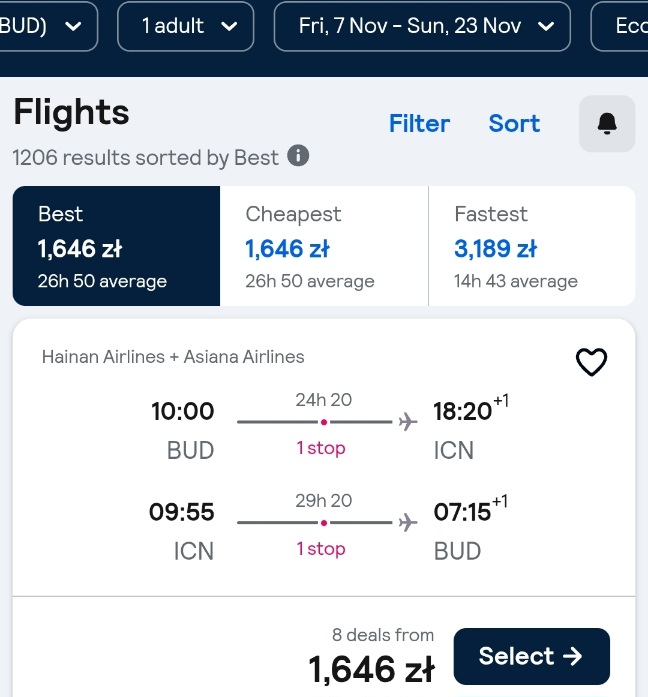
Task: Click the return 1 stop label
Action: 321,549
